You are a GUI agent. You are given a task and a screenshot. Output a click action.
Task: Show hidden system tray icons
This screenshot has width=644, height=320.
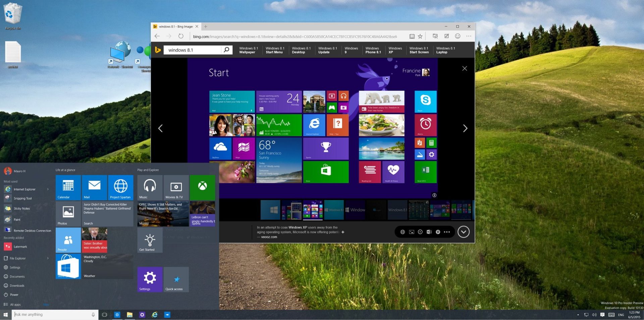click(x=578, y=315)
